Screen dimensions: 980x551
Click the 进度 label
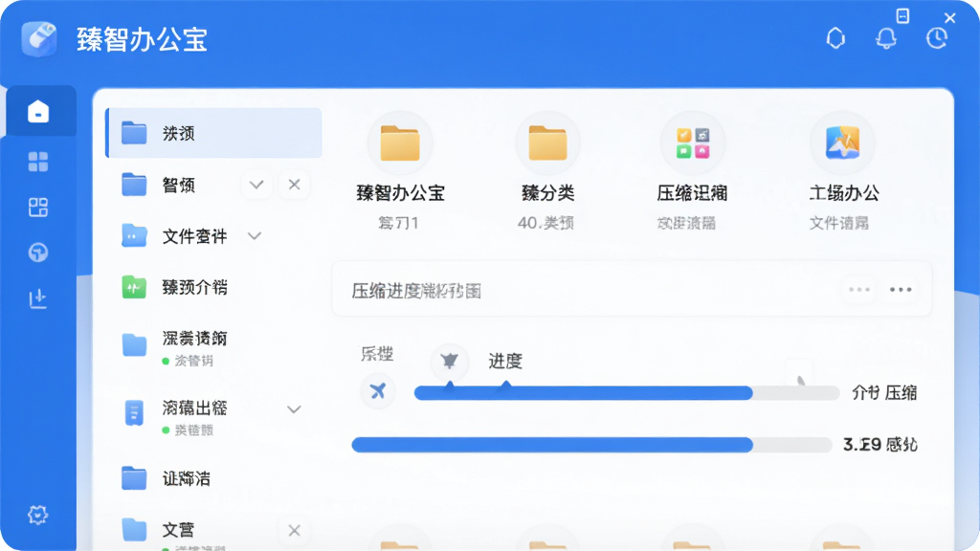coord(505,361)
